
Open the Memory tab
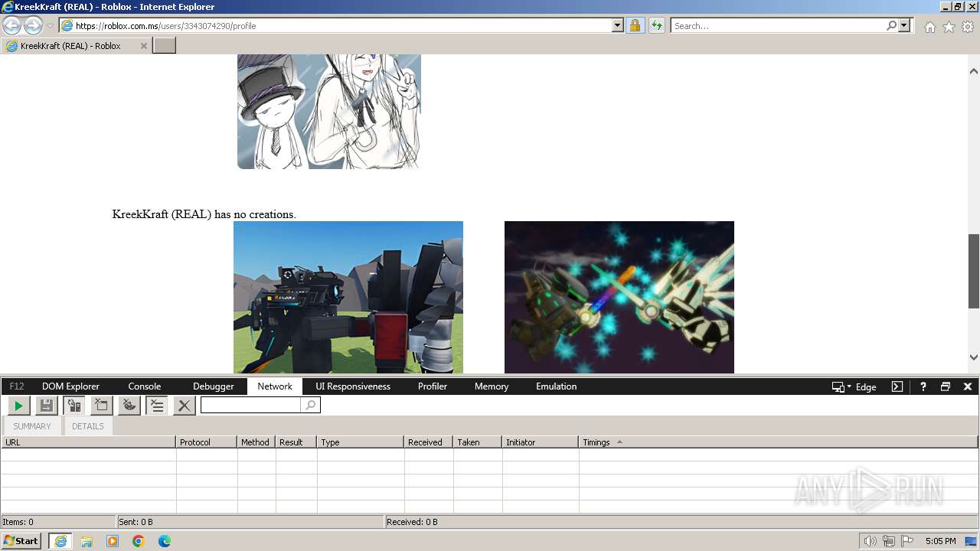[492, 386]
